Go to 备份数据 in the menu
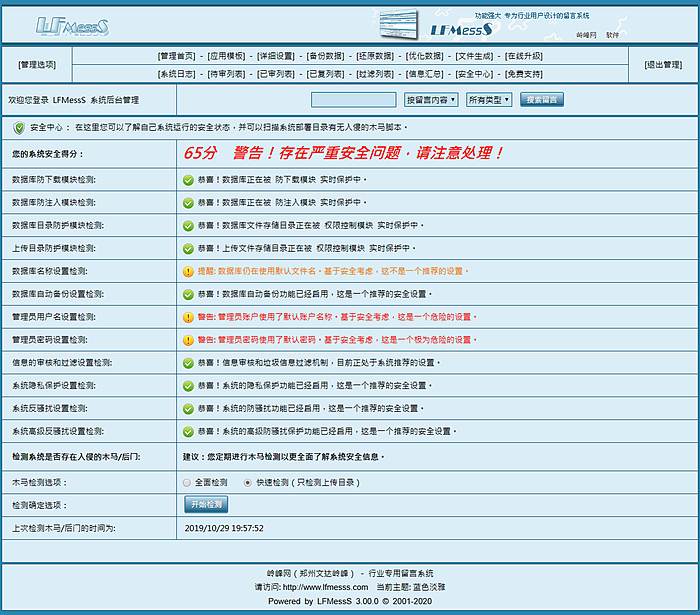700x615 pixels. (326, 56)
